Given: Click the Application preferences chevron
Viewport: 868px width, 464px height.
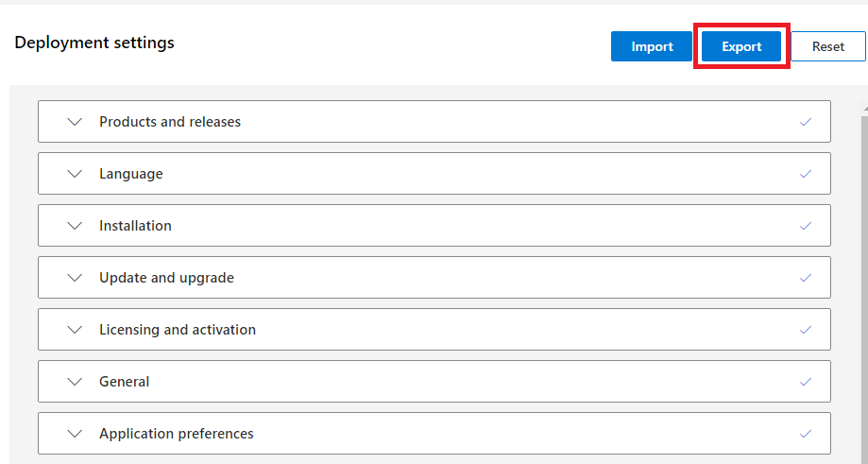Looking at the screenshot, I should (76, 434).
